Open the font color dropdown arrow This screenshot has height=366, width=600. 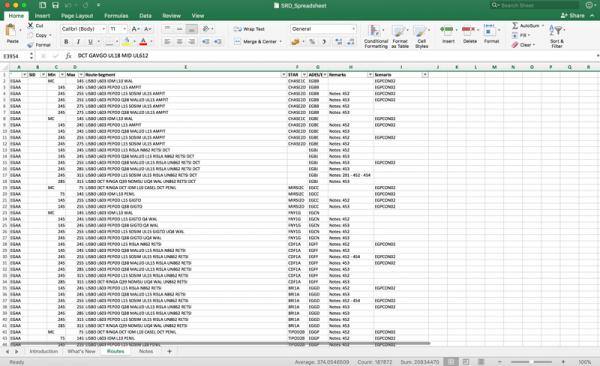pyautogui.click(x=152, y=41)
